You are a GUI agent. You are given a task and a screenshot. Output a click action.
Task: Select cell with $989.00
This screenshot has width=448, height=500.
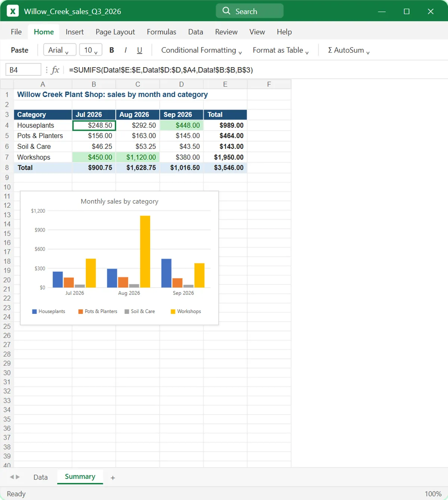225,125
